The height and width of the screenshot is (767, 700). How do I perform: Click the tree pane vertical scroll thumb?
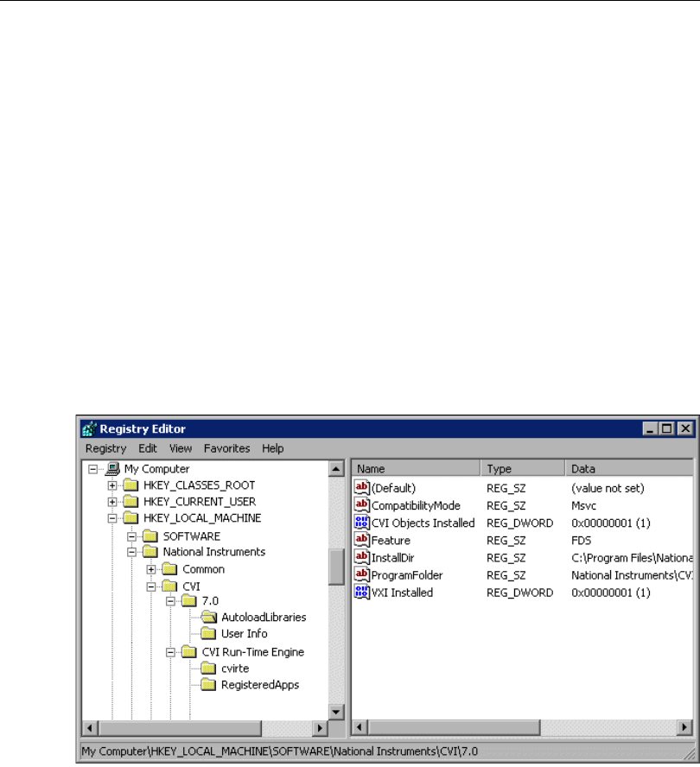(336, 567)
